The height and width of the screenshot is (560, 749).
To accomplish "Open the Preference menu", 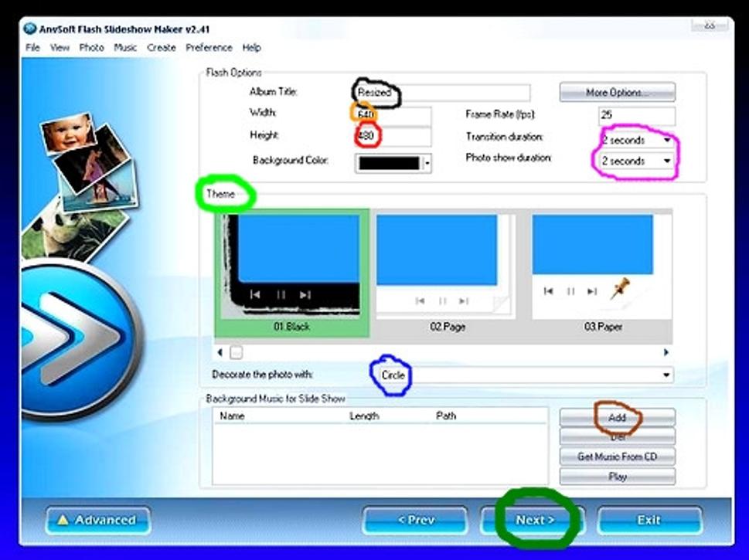I will (x=209, y=48).
